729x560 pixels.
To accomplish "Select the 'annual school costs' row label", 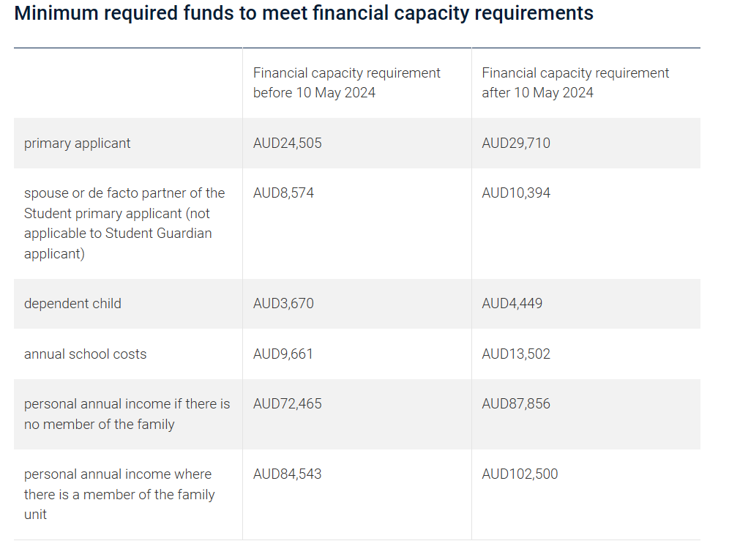I will coord(85,354).
